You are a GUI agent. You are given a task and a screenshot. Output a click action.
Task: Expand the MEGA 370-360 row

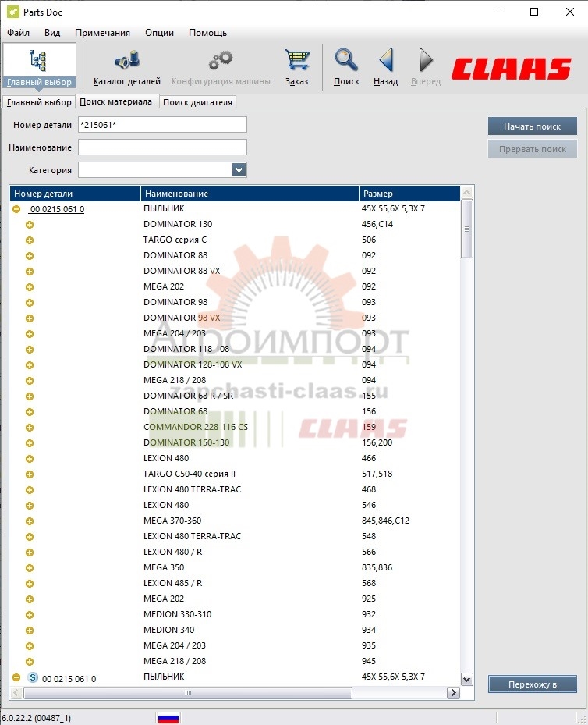pyautogui.click(x=30, y=521)
